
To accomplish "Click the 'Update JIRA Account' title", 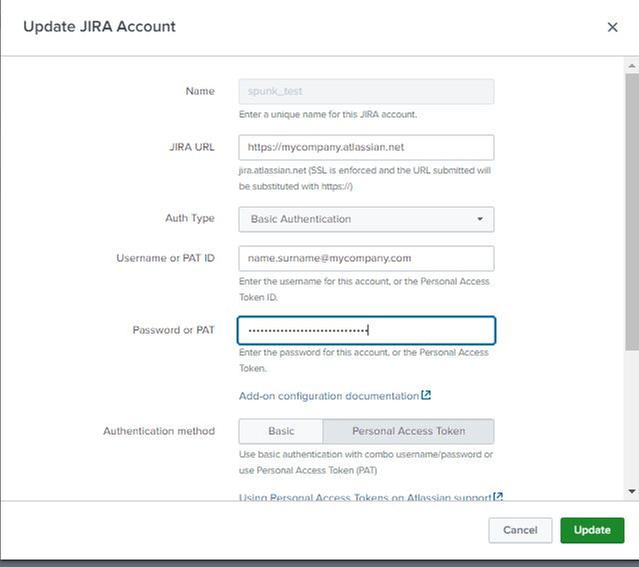I will tap(99, 27).
